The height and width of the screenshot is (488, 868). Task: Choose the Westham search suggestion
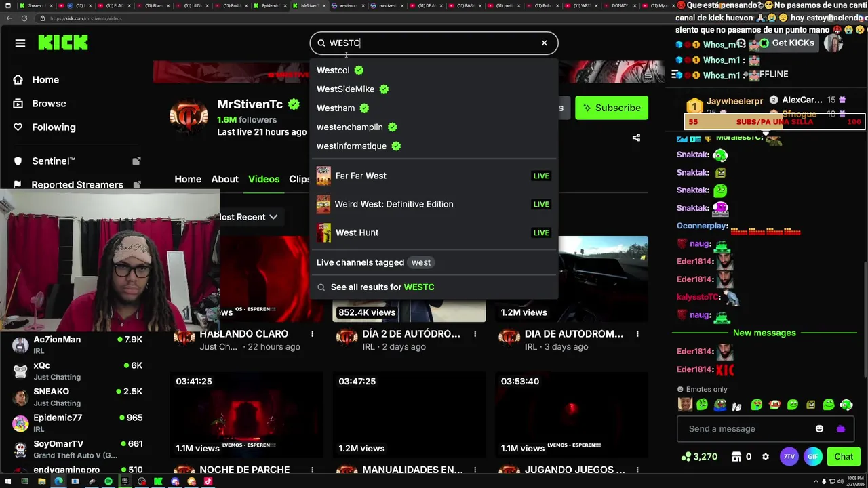click(343, 108)
